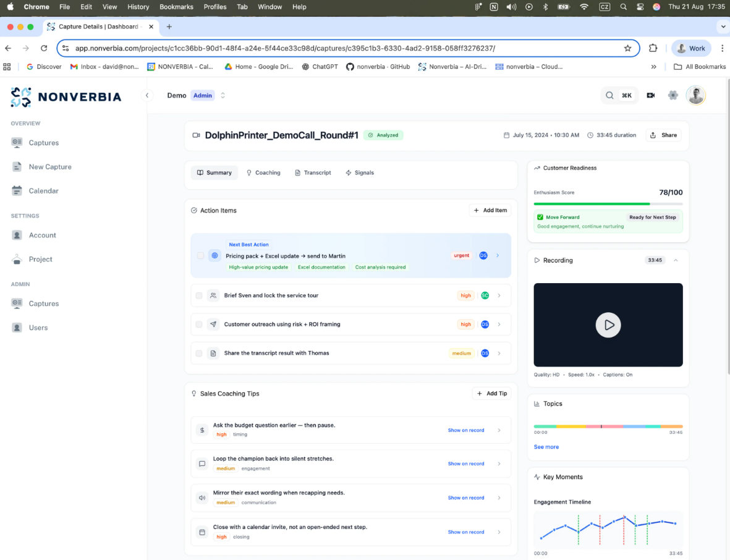Open the Calendar from the sidebar icon
This screenshot has height=560, width=730.
pos(17,190)
